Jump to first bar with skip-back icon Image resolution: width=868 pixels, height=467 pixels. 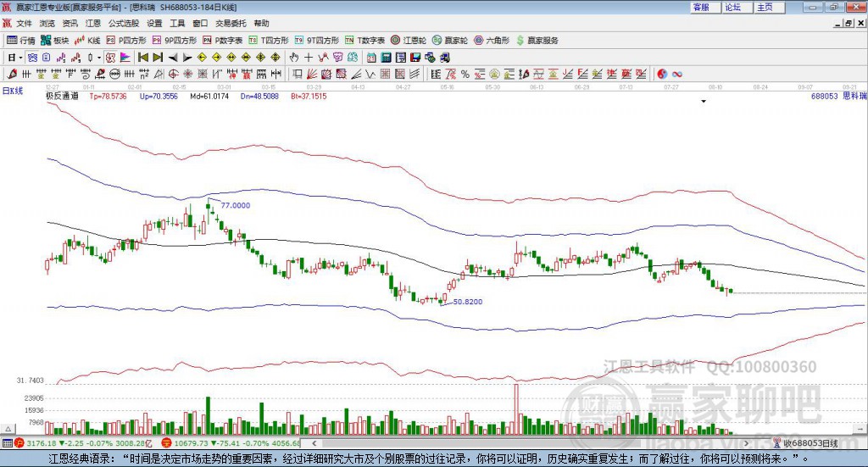[142, 57]
